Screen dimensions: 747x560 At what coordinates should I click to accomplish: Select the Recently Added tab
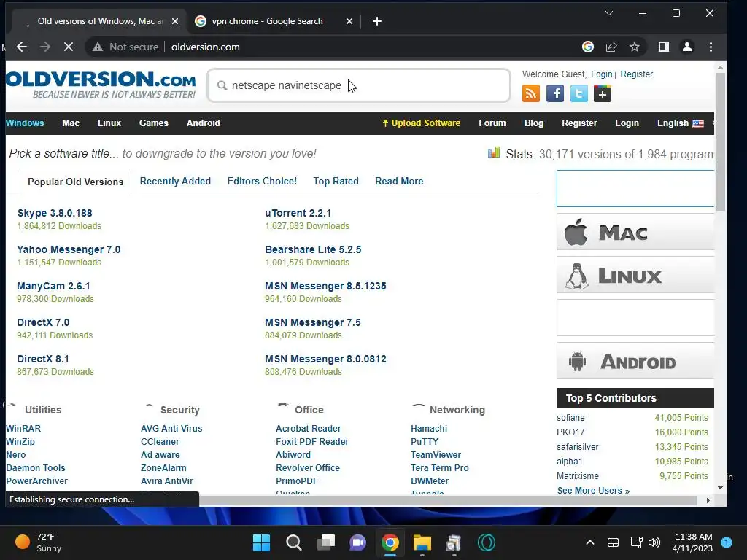175,181
